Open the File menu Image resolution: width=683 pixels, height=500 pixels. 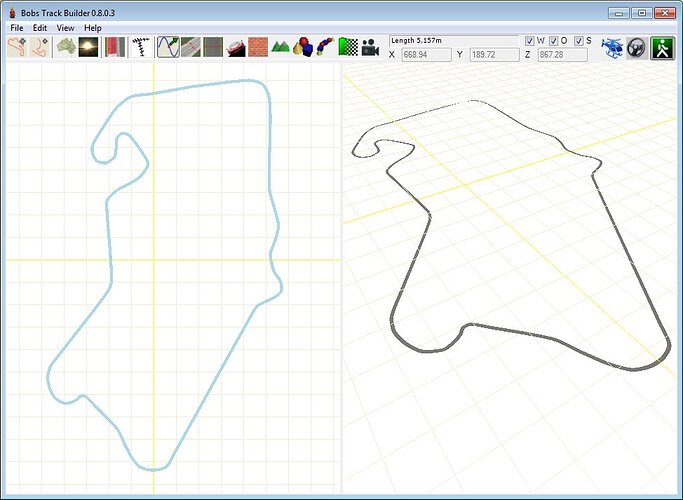coord(17,28)
